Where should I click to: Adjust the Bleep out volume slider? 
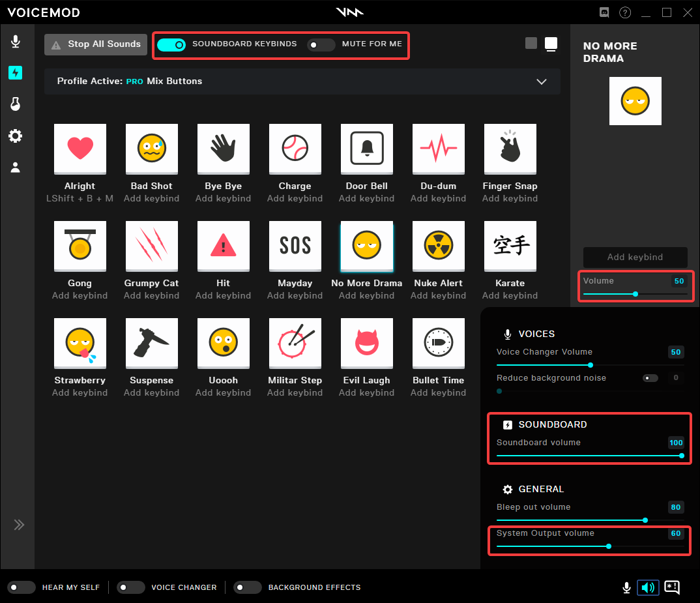[x=591, y=520]
